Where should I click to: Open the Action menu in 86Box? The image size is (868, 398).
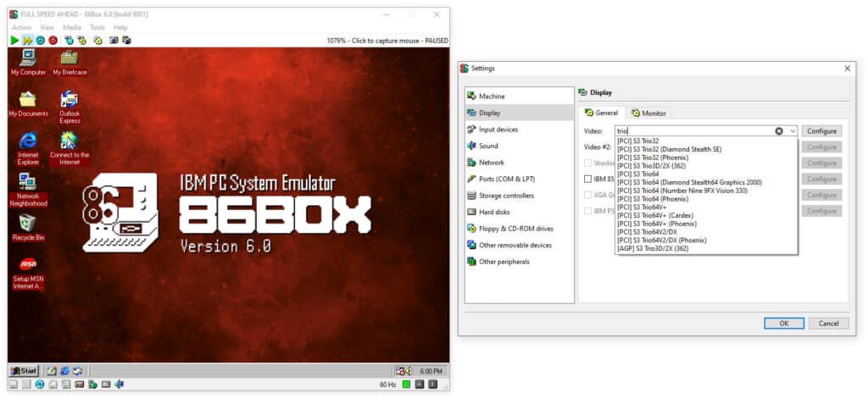tap(21, 28)
